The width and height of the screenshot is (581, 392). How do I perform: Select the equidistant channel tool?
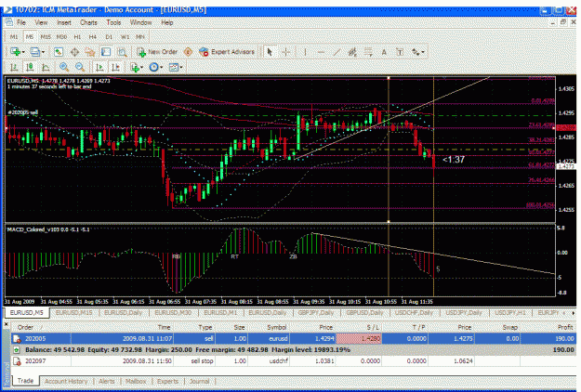(x=352, y=52)
